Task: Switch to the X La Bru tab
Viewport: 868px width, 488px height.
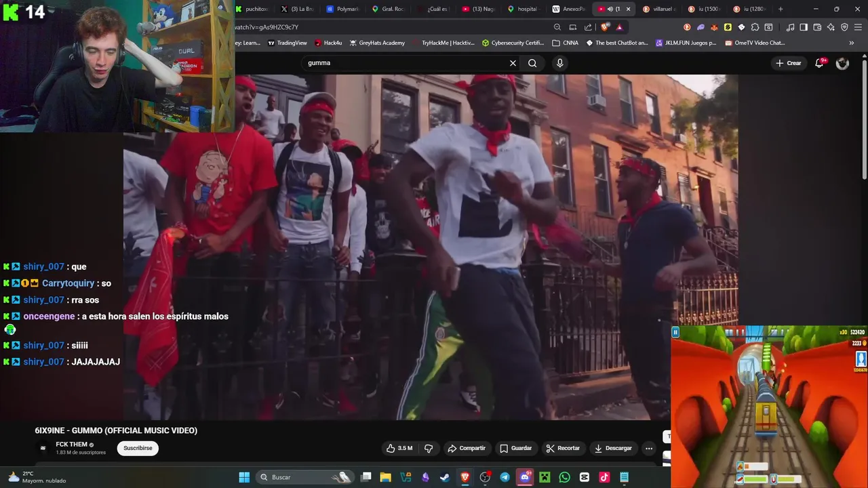Action: pos(298,9)
